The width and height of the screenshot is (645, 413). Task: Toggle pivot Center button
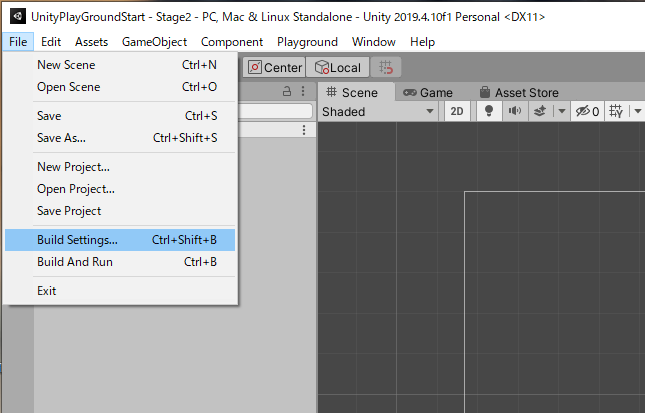click(x=274, y=67)
